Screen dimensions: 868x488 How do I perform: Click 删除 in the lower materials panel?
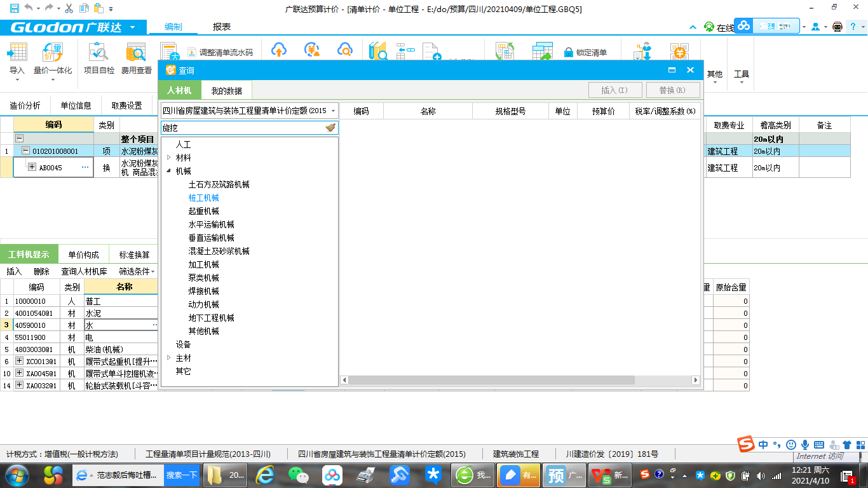pos(41,271)
